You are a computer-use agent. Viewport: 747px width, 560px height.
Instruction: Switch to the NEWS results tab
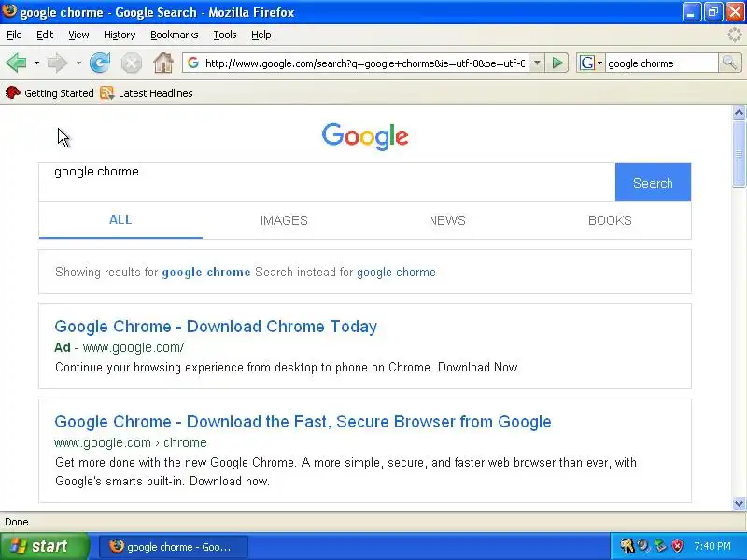coord(447,220)
